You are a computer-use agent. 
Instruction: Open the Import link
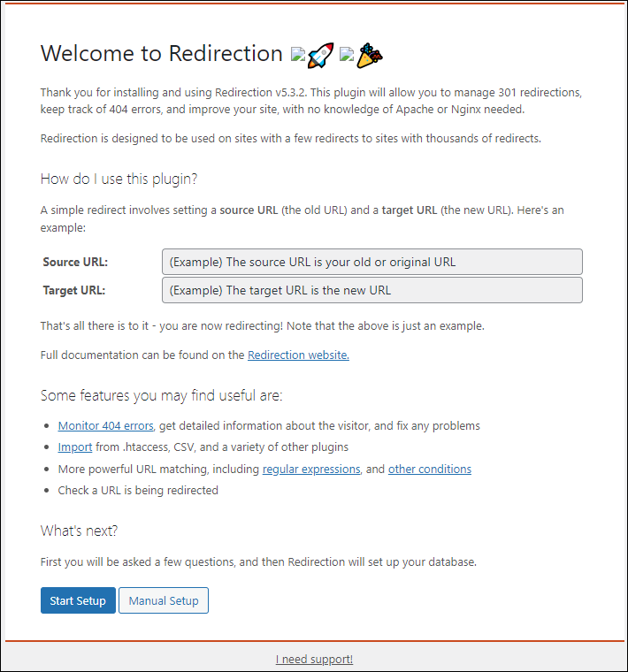[x=75, y=447]
